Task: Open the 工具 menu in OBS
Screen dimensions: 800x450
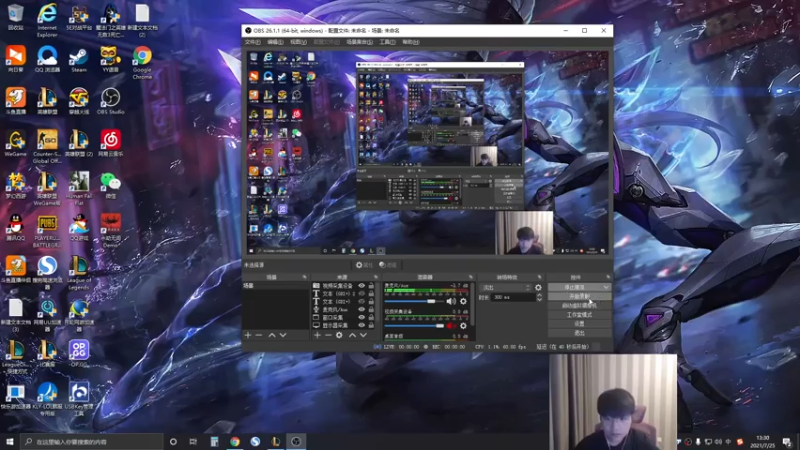Action: [x=387, y=42]
